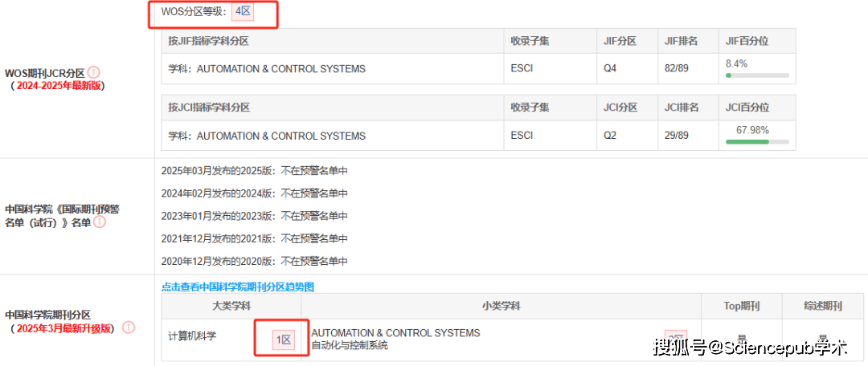Click info icon beside WOS期刊JCR分区
868x366 pixels.
pos(93,72)
